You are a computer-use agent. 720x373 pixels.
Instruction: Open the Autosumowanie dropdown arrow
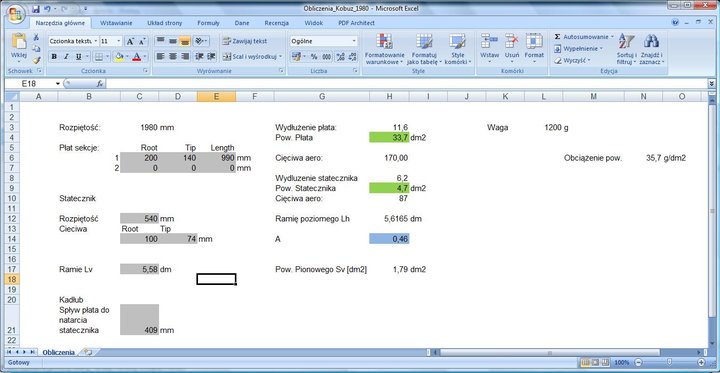pos(612,36)
